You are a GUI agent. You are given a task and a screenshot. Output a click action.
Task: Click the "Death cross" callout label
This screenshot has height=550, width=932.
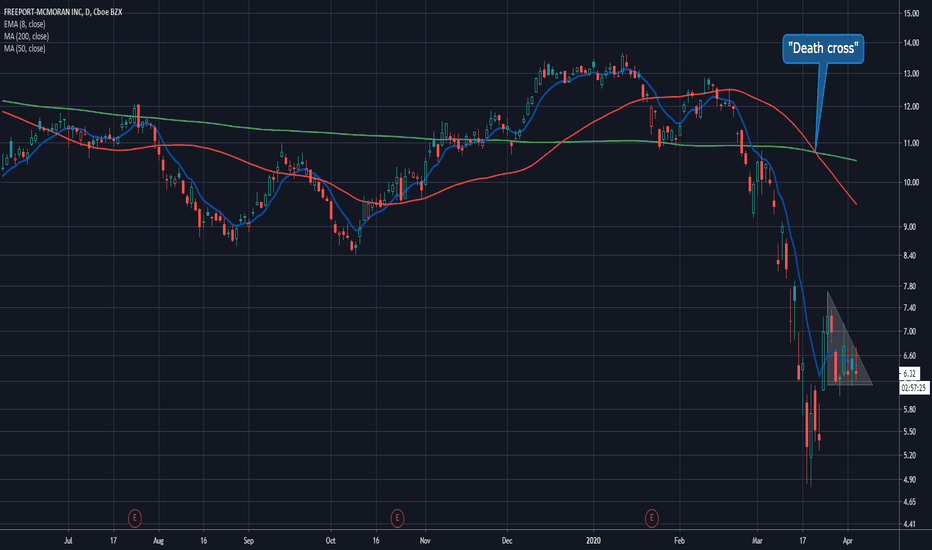pyautogui.click(x=823, y=49)
